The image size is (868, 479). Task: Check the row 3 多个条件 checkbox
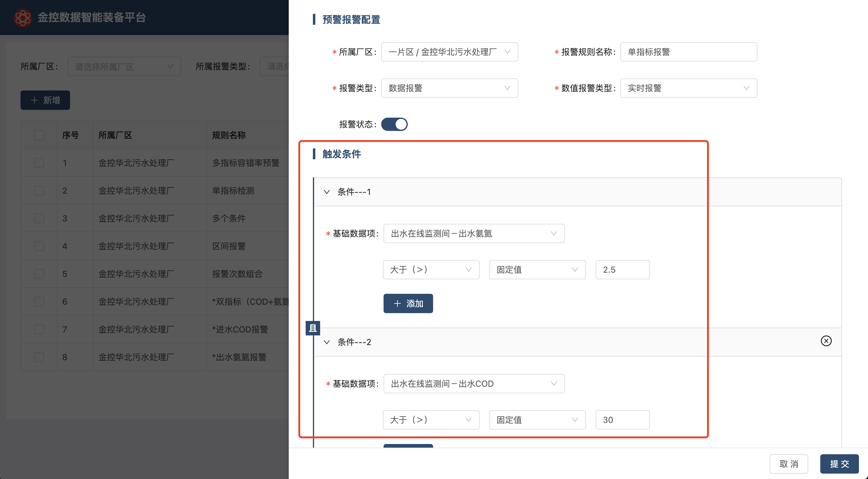pyautogui.click(x=39, y=218)
